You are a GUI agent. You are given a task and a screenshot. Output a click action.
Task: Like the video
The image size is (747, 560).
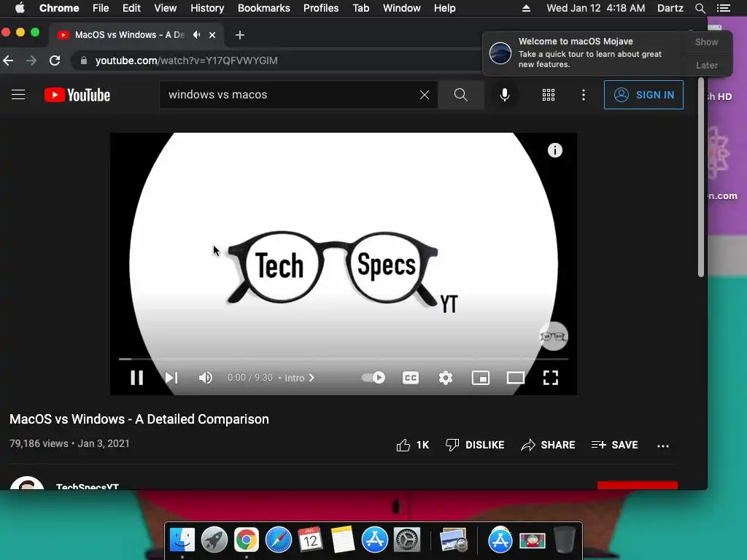point(413,445)
